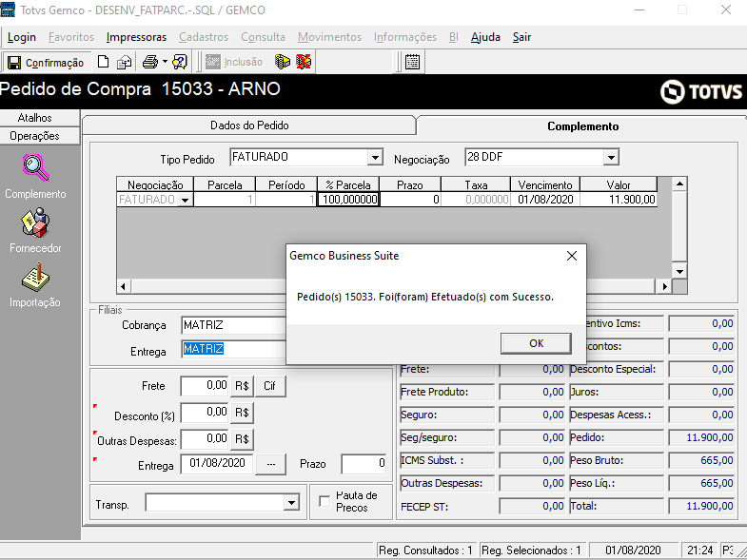Open the Fornecedor shortcut icon
Viewport: 747px width, 560px height.
[x=35, y=222]
